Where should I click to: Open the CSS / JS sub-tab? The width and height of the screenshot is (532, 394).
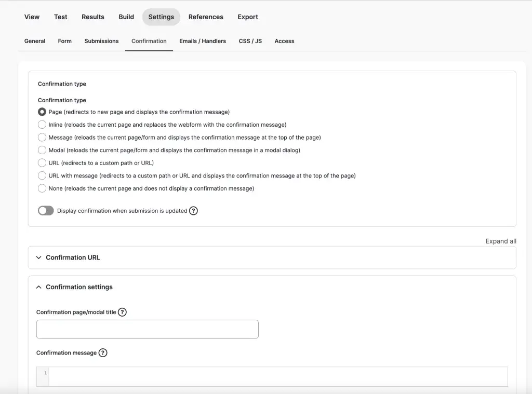250,41
